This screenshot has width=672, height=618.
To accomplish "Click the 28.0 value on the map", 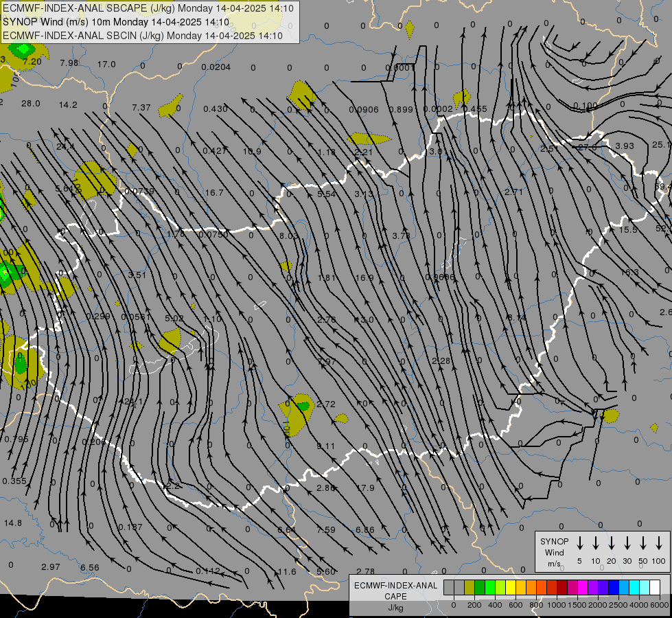I will 30,104.
